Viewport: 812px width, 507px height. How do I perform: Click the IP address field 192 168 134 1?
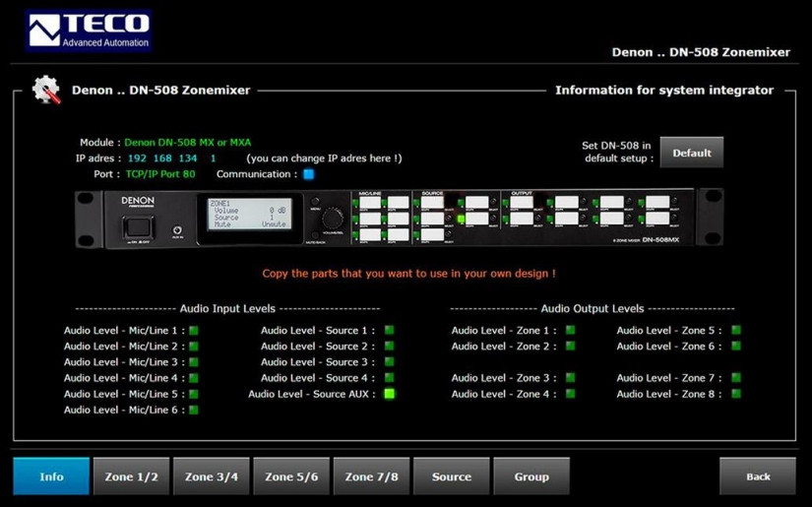[x=172, y=158]
